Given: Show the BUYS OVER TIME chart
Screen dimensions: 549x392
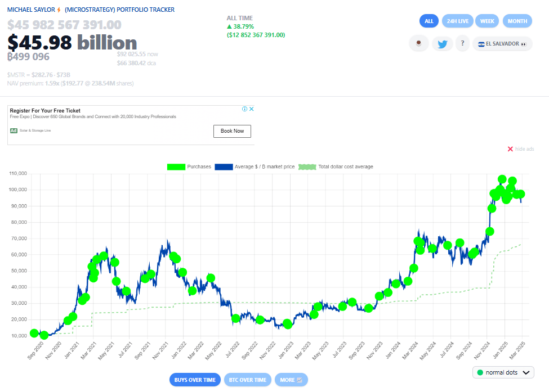Looking at the screenshot, I should pyautogui.click(x=195, y=380).
